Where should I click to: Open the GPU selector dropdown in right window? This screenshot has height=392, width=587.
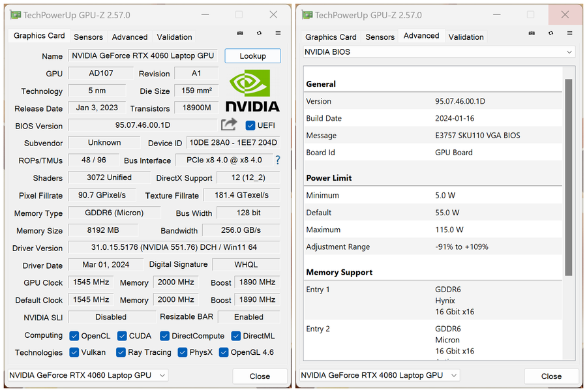[x=379, y=375]
